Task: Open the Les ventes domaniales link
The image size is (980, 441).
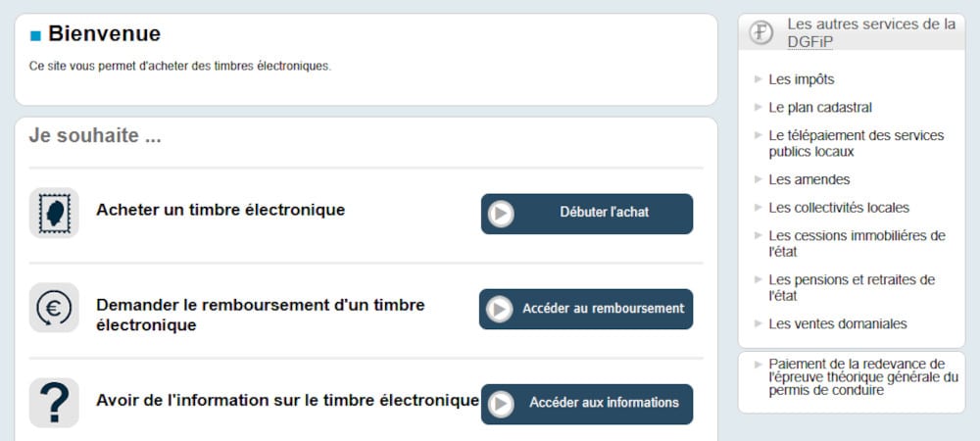Action: pos(837,323)
